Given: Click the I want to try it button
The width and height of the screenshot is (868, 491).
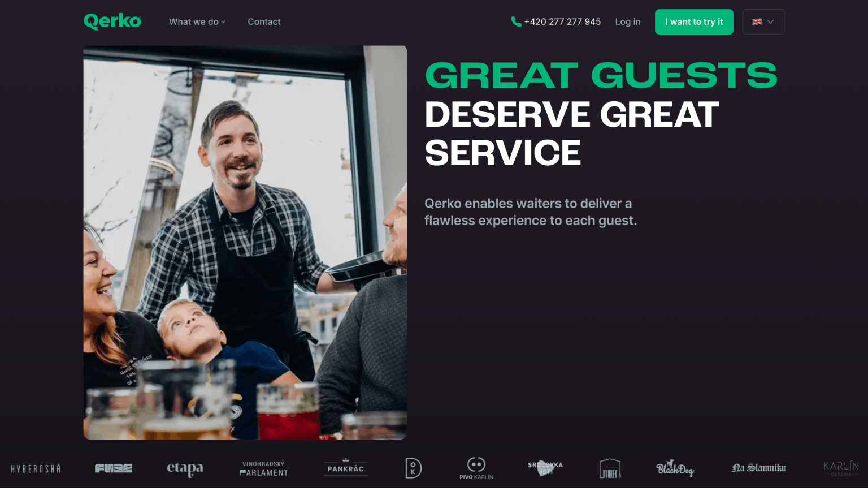Looking at the screenshot, I should [694, 21].
